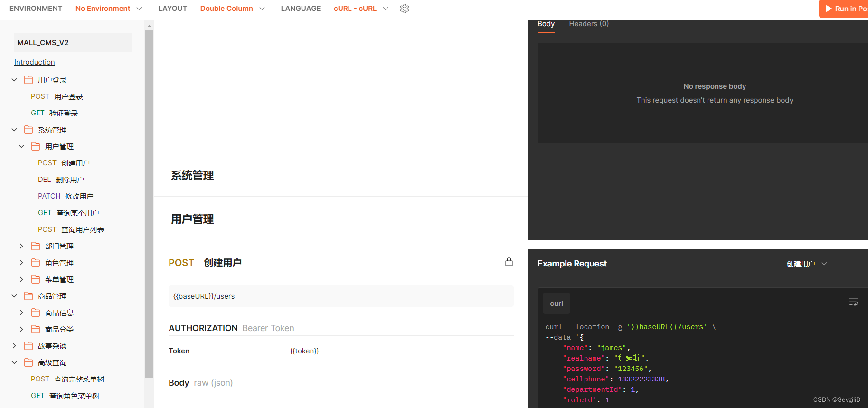Open the POST 查询完整菜单树 request
Image resolution: width=868 pixels, height=408 pixels.
click(67, 379)
